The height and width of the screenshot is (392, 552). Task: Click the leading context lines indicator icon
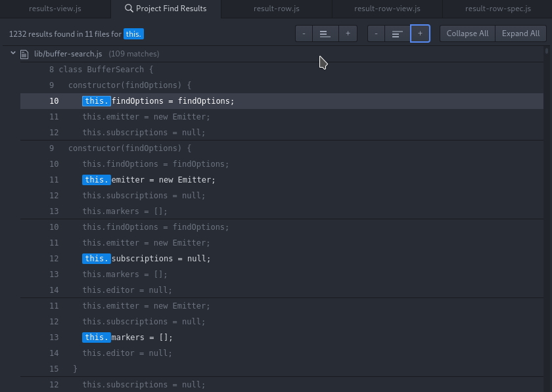(x=325, y=33)
